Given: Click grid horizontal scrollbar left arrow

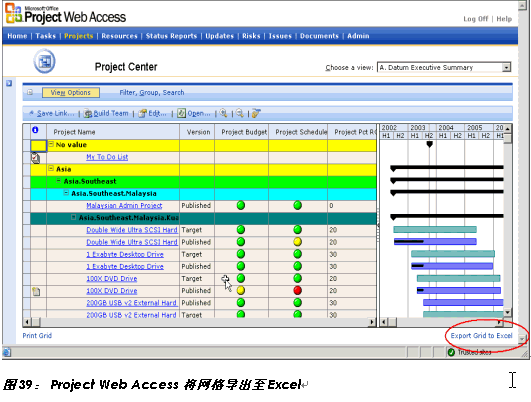Looking at the screenshot, I should [x=27, y=322].
